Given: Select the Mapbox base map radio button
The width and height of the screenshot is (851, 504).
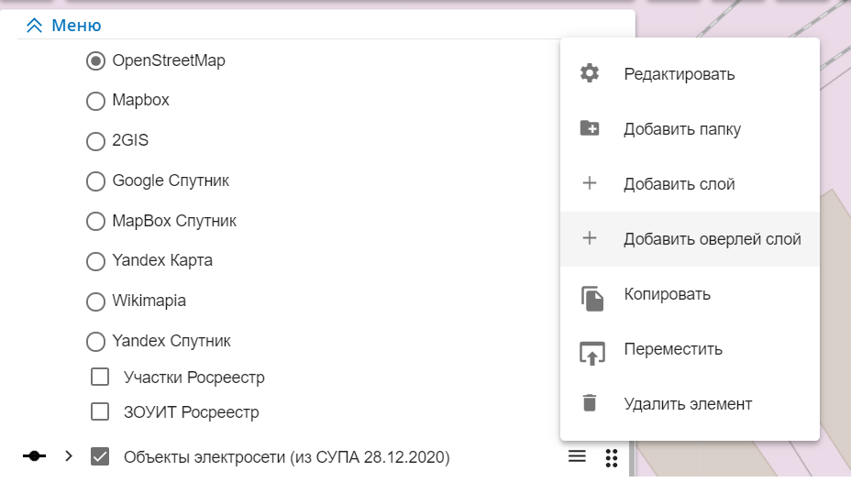Looking at the screenshot, I should pos(95,101).
